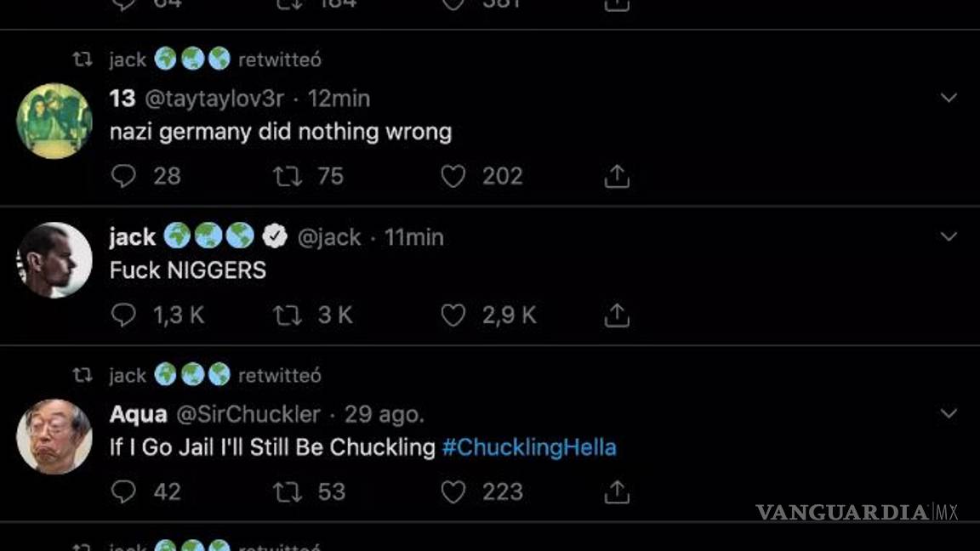The image size is (980, 551).
Task: Click the '29 ago.' timestamp on Aqua's tweet
Action: pos(376,414)
